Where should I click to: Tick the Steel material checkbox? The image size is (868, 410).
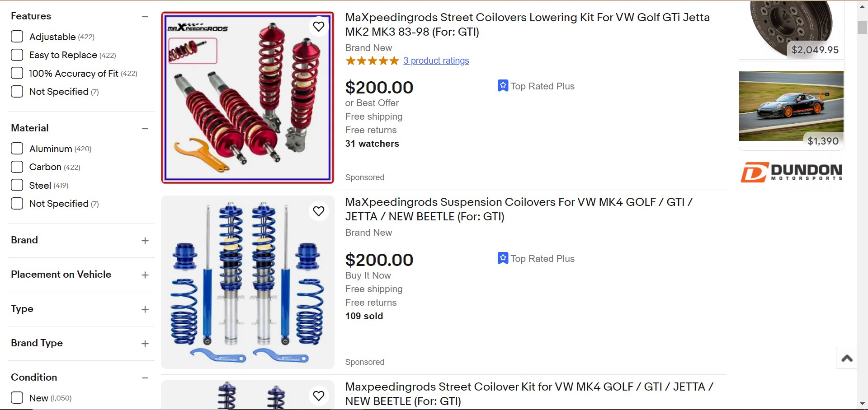[17, 185]
